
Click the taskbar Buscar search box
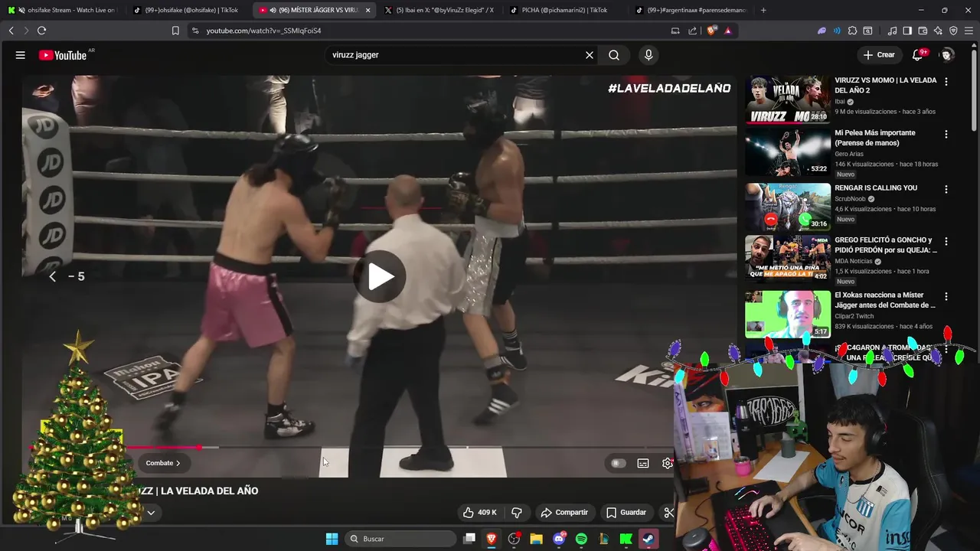click(x=401, y=539)
